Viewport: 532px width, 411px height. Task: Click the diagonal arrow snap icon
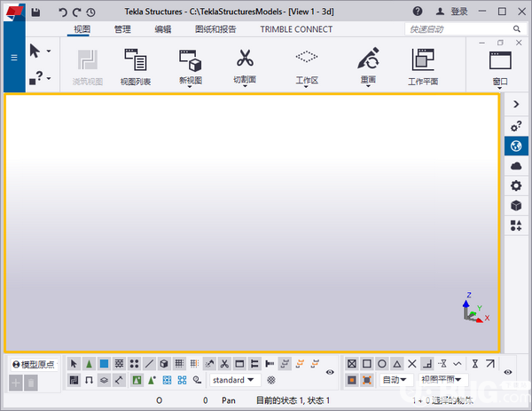490,364
